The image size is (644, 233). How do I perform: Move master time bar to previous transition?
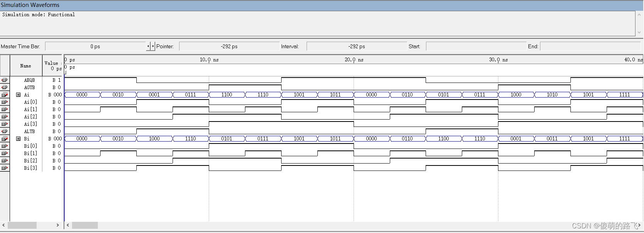(148, 46)
